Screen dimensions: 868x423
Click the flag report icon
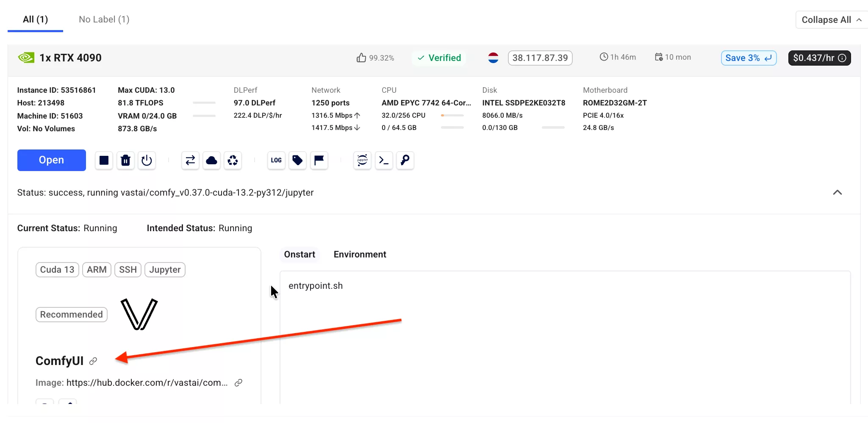pos(319,160)
